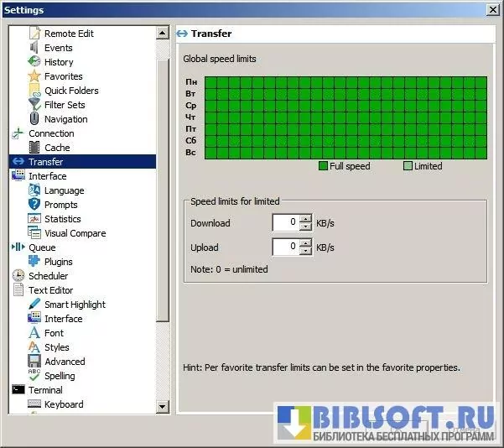Click the Download speed limit field
Screen dimensions: 504x448
point(285,223)
